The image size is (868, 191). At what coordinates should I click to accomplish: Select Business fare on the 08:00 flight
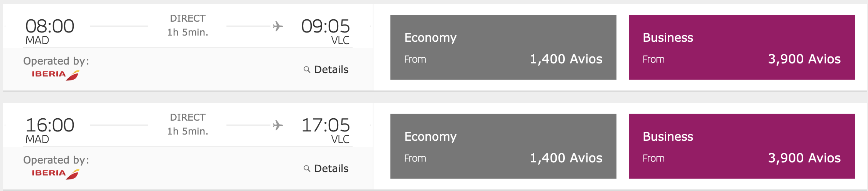(741, 47)
